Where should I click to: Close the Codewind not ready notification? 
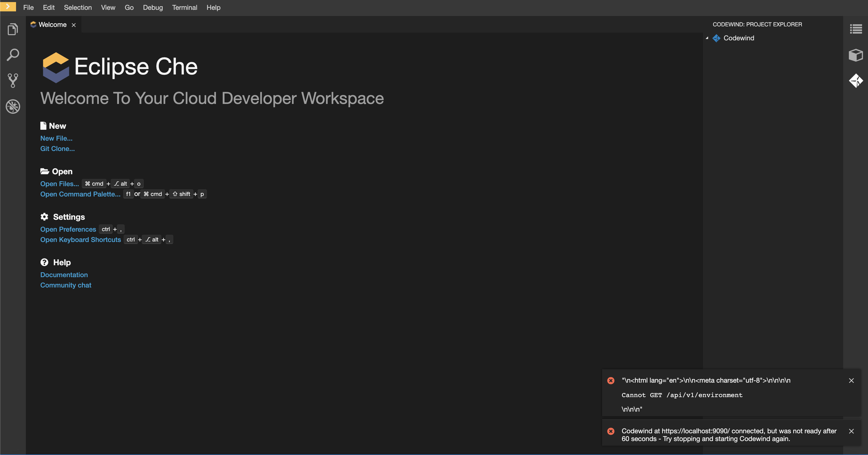pos(851,431)
